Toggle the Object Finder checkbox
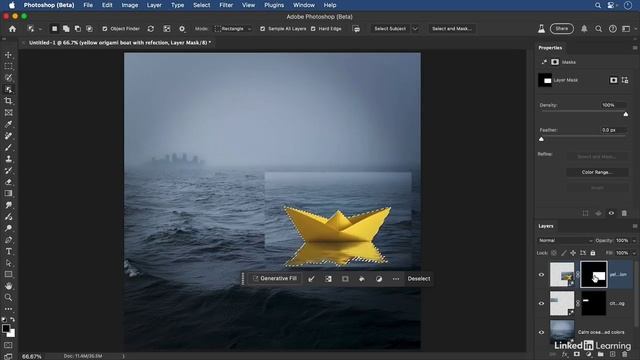The width and height of the screenshot is (640, 360). tap(105, 29)
